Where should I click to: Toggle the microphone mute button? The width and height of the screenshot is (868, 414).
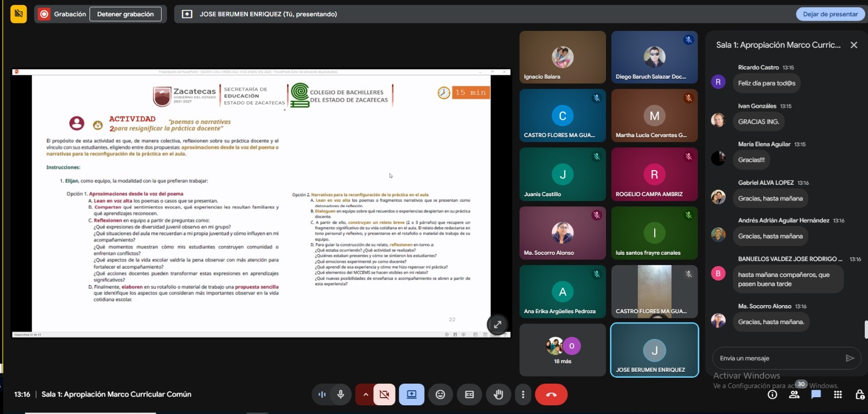(x=341, y=394)
